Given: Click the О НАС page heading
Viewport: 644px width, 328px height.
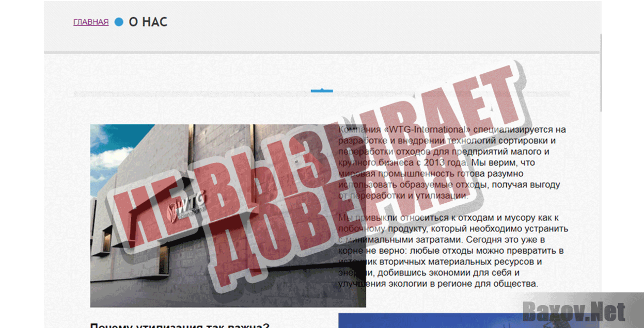Looking at the screenshot, I should (148, 22).
